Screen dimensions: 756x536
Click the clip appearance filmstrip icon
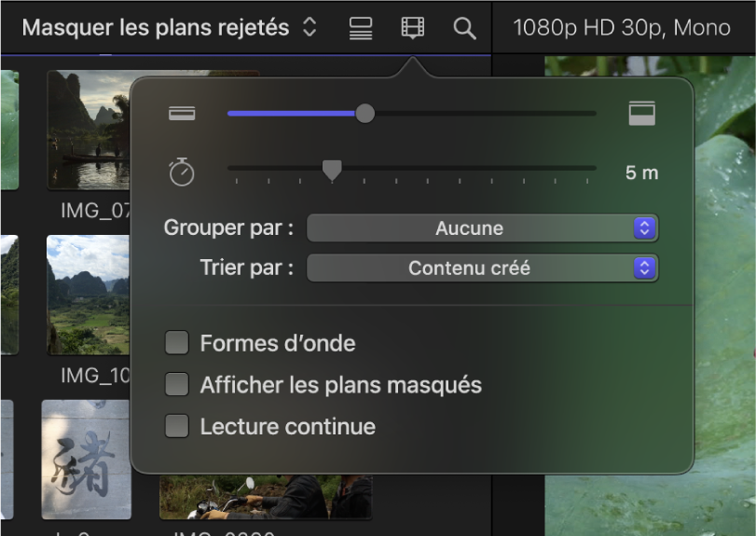point(412,28)
